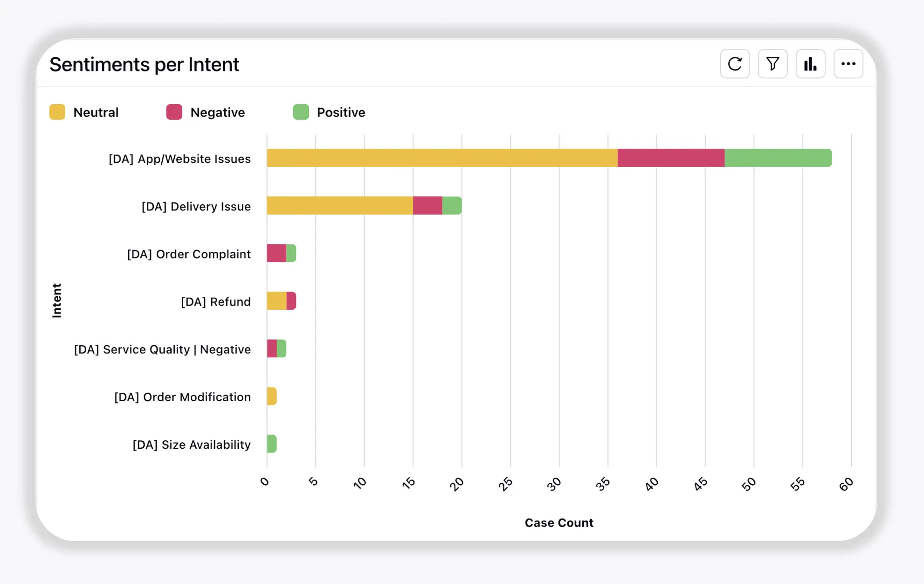Click filter icon to open filter panel
This screenshot has width=924, height=584.
tap(772, 64)
